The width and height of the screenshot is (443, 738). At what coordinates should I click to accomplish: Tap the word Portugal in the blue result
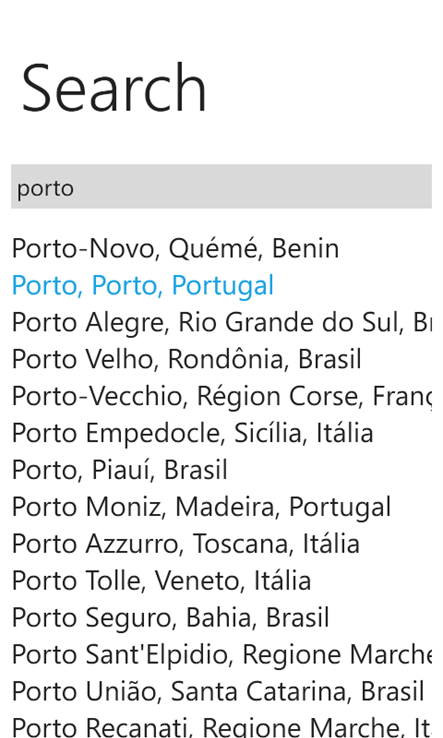click(x=223, y=286)
